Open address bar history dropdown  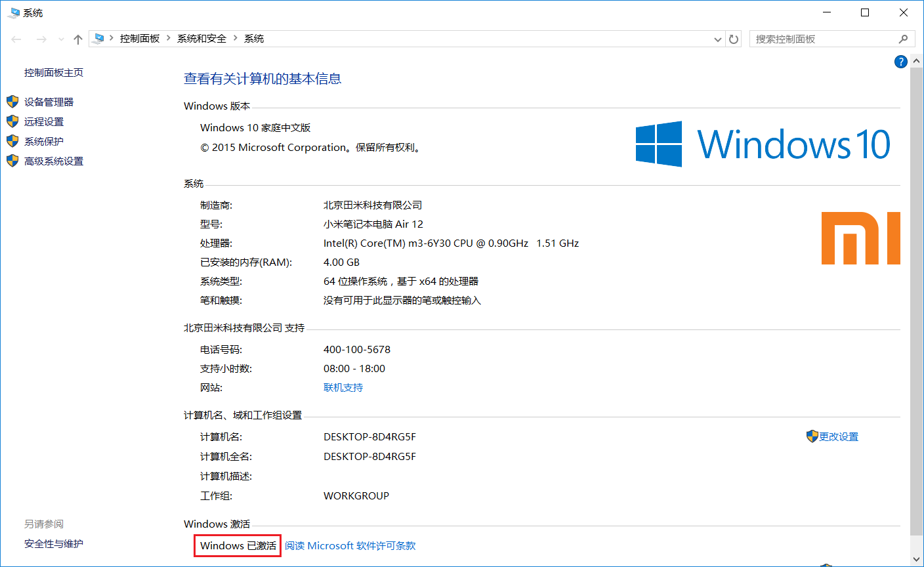pos(718,39)
